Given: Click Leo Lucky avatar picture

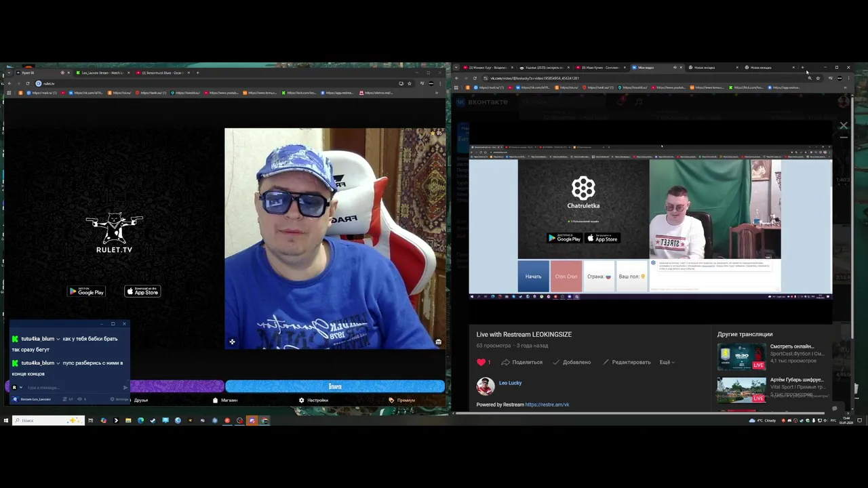Looking at the screenshot, I should 485,386.
